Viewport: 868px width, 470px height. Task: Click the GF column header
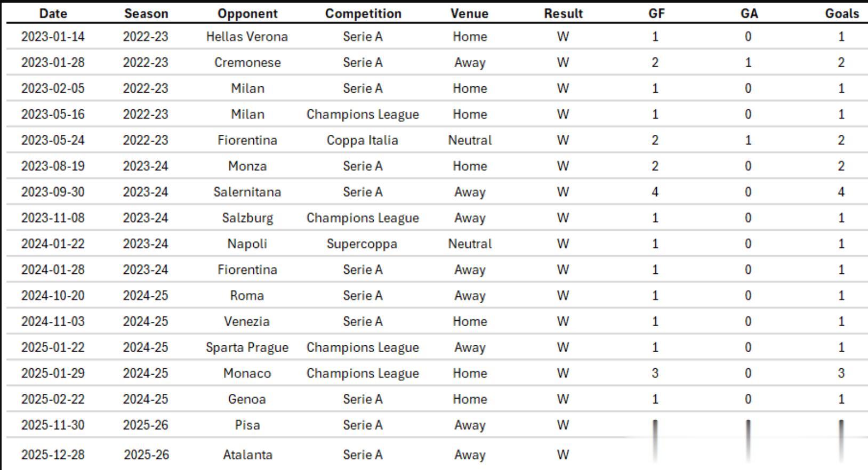pos(656,13)
